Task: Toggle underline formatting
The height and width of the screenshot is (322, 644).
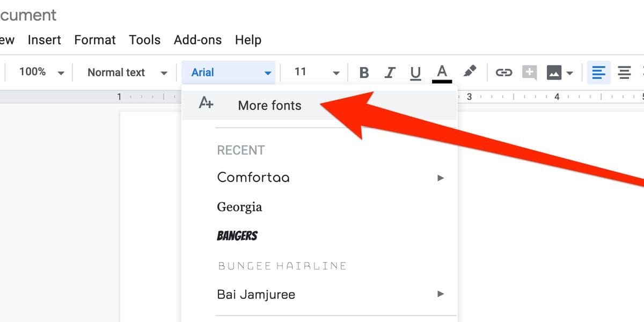Action: click(415, 72)
